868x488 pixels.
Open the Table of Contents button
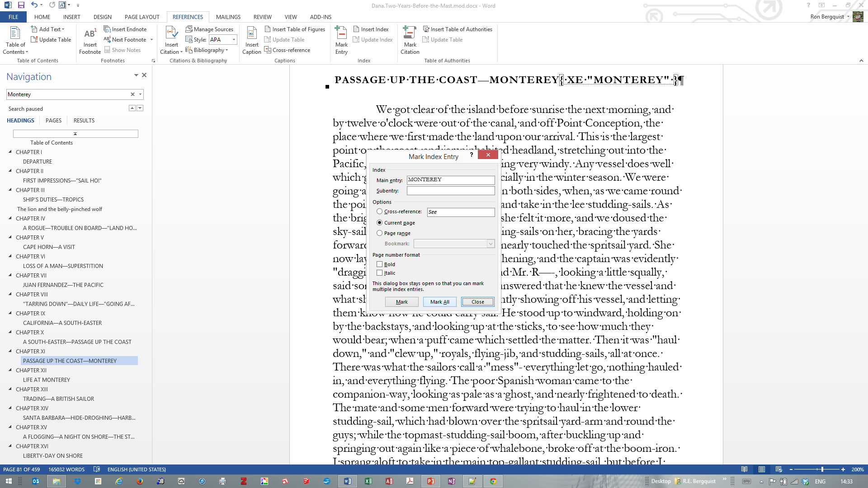[x=15, y=41]
